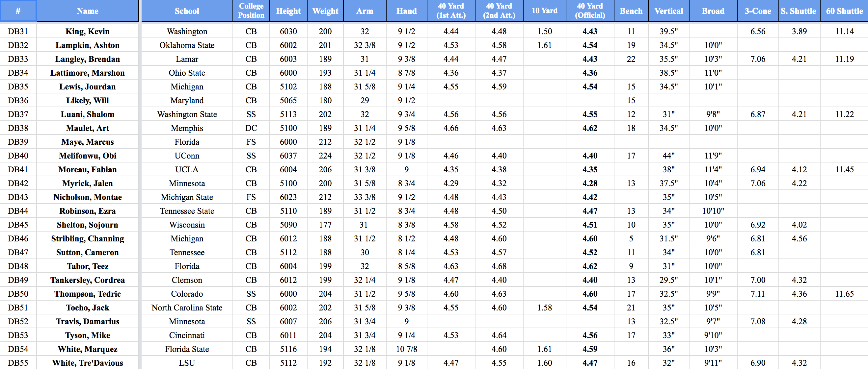The width and height of the screenshot is (868, 369).
Task: Click the 40 Yard (Official) header
Action: [590, 11]
